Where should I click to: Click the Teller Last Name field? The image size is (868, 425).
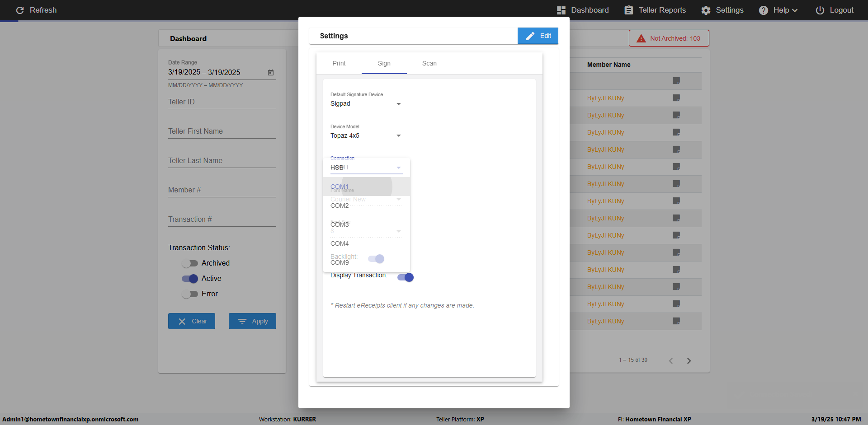click(222, 161)
